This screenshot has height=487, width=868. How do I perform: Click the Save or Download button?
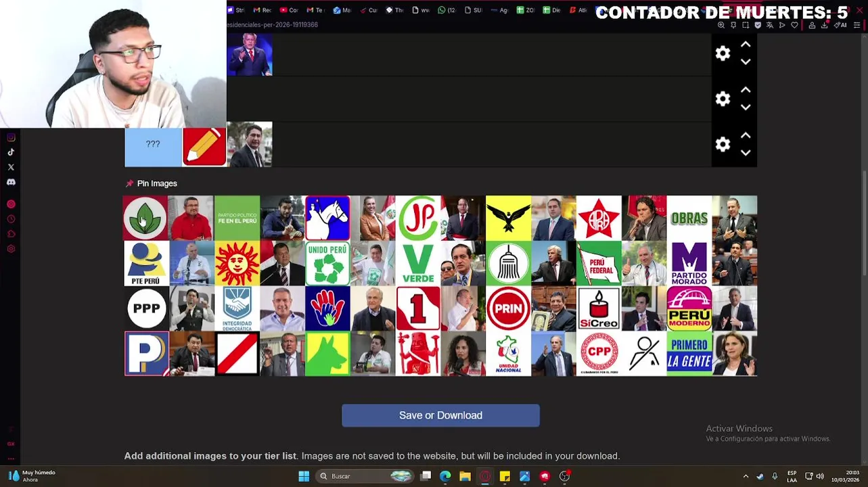[440, 415]
